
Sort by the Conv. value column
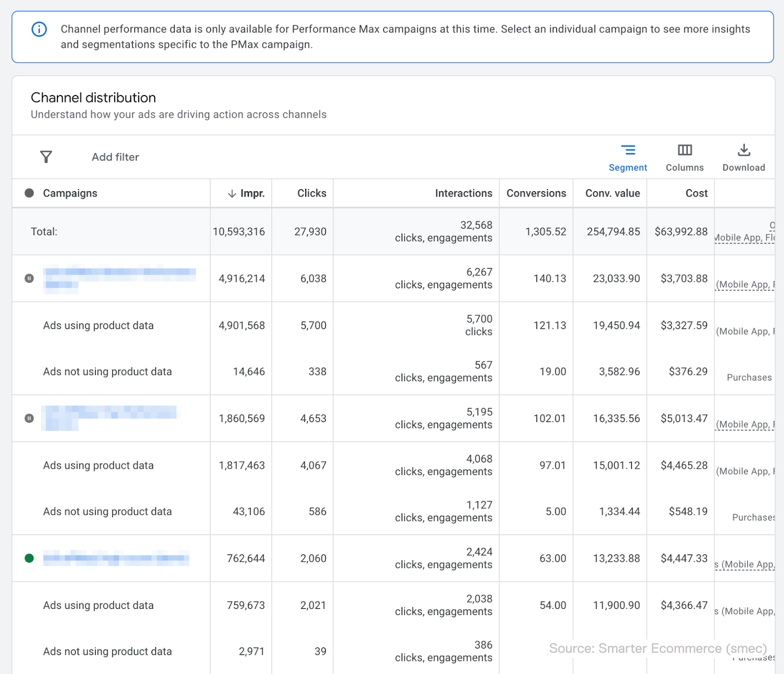pyautogui.click(x=612, y=193)
